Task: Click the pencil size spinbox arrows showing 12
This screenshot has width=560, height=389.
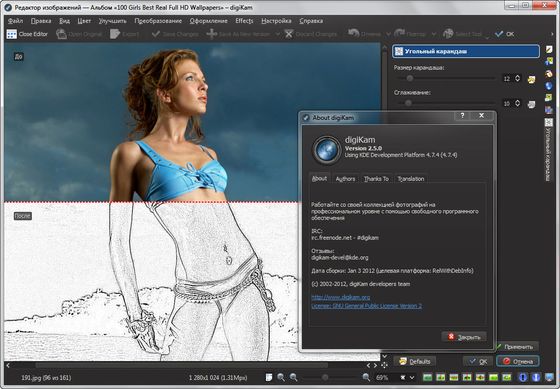Action: coord(517,78)
